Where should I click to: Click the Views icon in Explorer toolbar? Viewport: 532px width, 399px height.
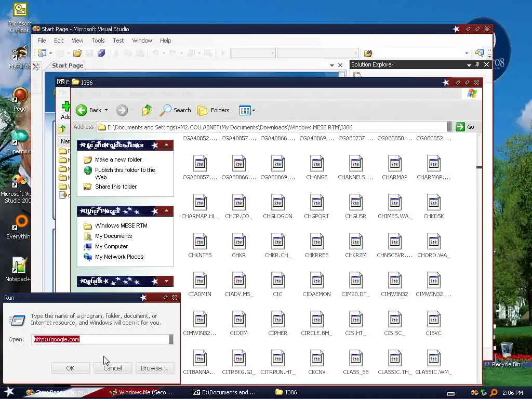(245, 110)
